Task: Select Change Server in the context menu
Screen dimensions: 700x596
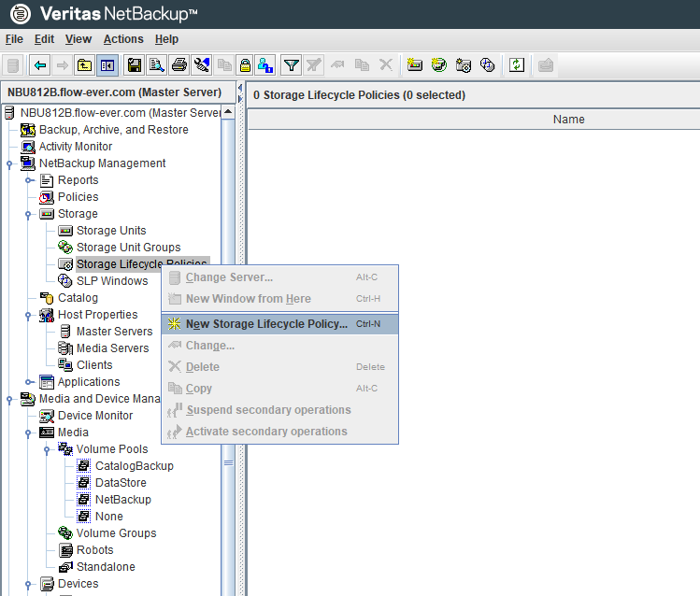Action: (280, 277)
